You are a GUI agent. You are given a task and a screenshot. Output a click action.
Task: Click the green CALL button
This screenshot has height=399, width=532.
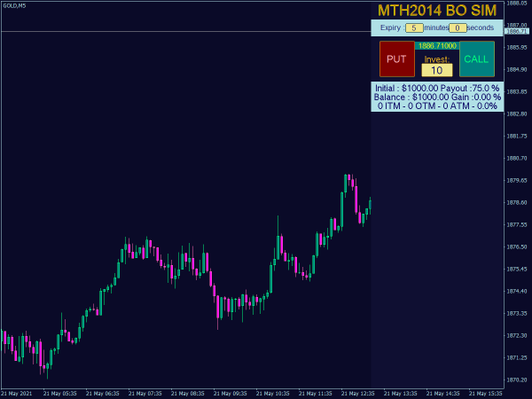477,59
